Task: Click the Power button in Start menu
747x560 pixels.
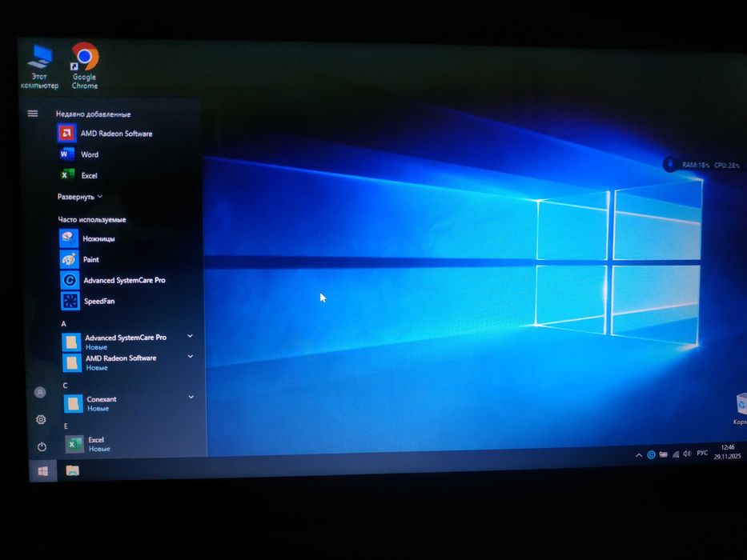Action: pyautogui.click(x=42, y=446)
